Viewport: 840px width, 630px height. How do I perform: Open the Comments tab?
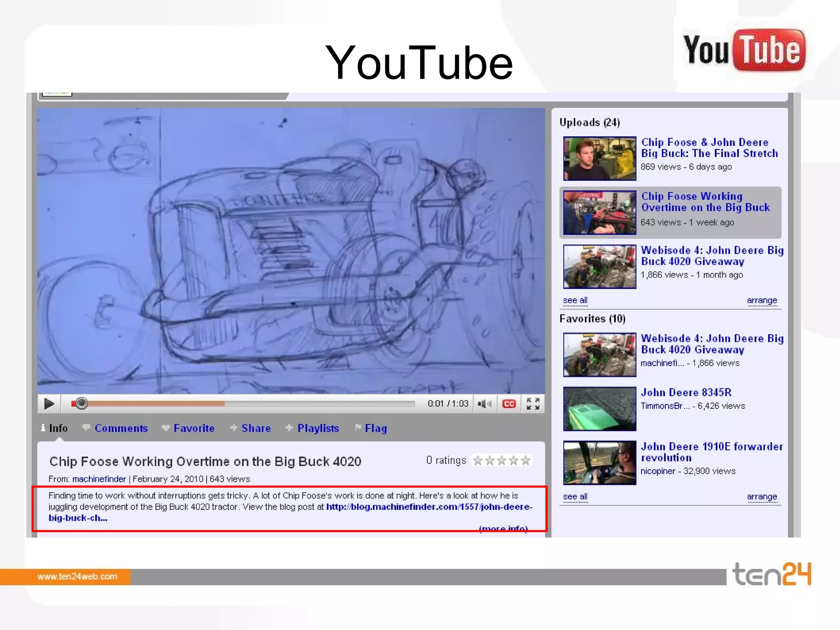point(121,428)
